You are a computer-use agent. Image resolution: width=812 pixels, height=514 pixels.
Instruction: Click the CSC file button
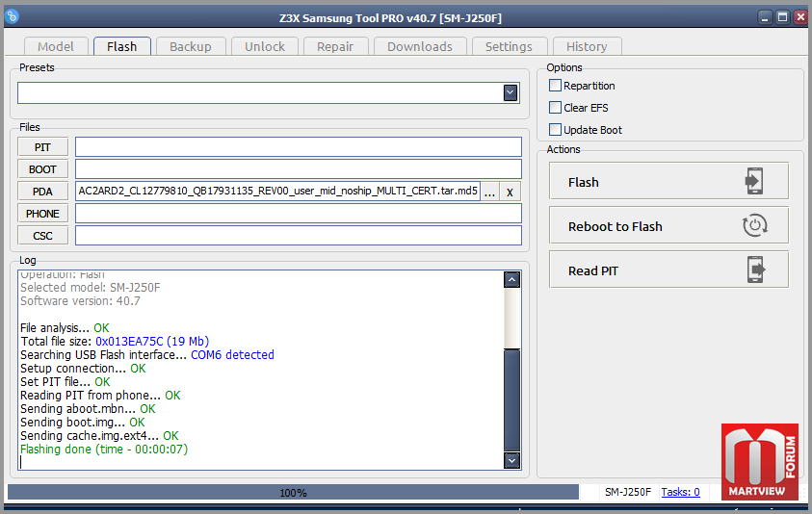[x=43, y=236]
